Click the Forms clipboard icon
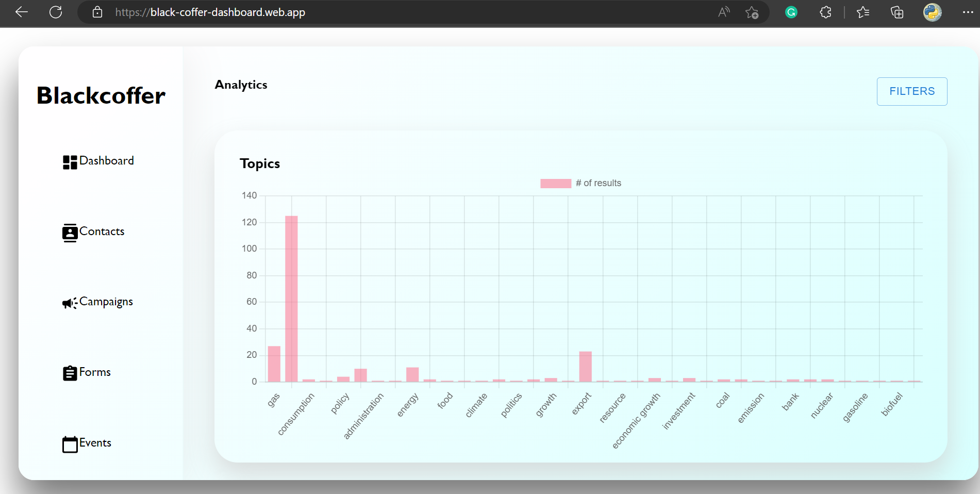The height and width of the screenshot is (494, 980). pyautogui.click(x=70, y=373)
